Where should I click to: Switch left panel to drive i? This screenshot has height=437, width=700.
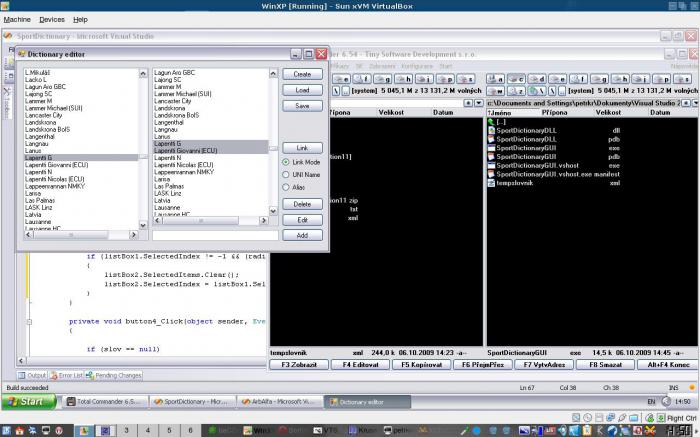[x=424, y=79]
